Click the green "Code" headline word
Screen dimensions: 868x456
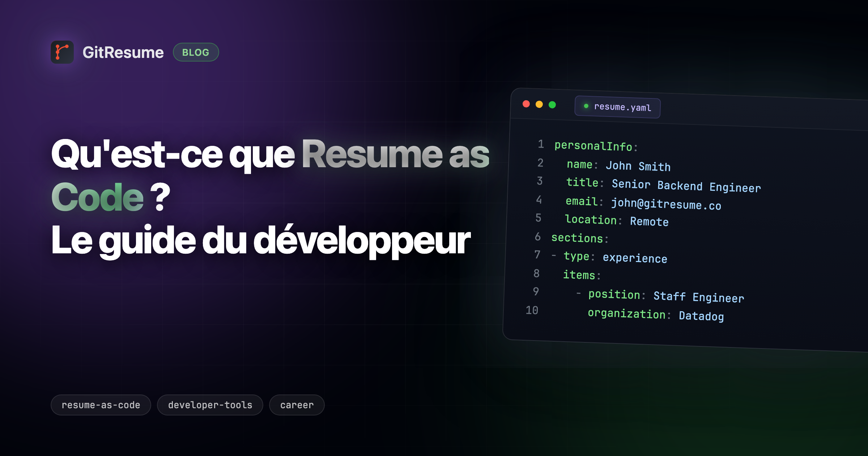tap(98, 198)
